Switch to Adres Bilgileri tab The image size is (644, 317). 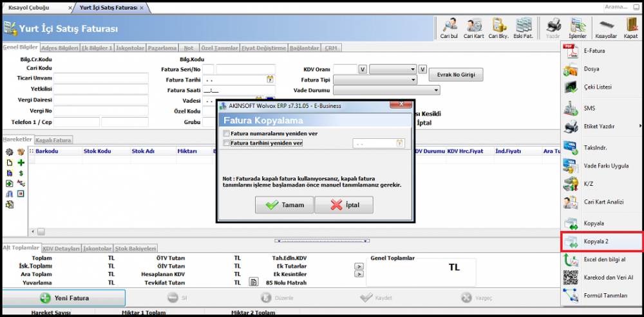[60, 48]
